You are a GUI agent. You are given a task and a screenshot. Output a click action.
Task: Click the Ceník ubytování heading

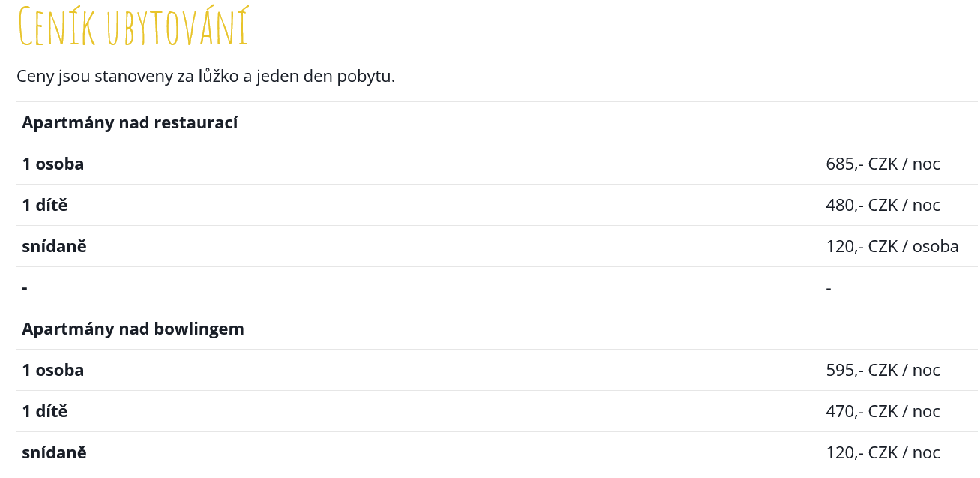click(x=132, y=28)
